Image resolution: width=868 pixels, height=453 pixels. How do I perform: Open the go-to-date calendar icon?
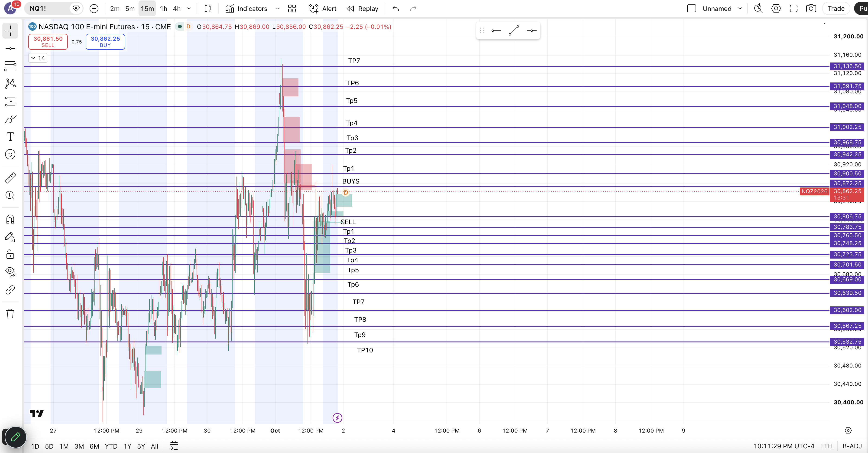[x=174, y=446]
